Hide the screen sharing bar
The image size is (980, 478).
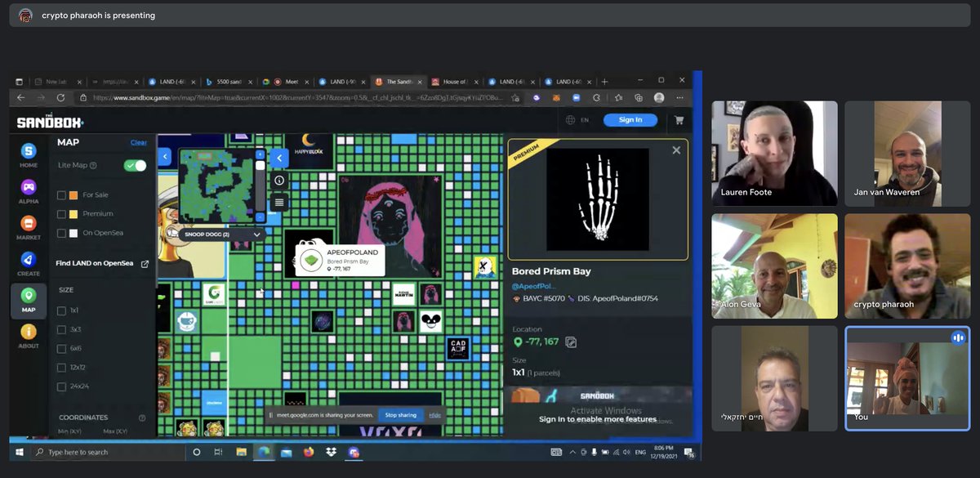[435, 415]
